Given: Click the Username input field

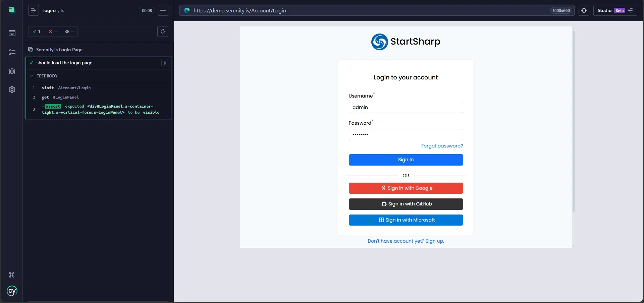Looking at the screenshot, I should [x=406, y=107].
